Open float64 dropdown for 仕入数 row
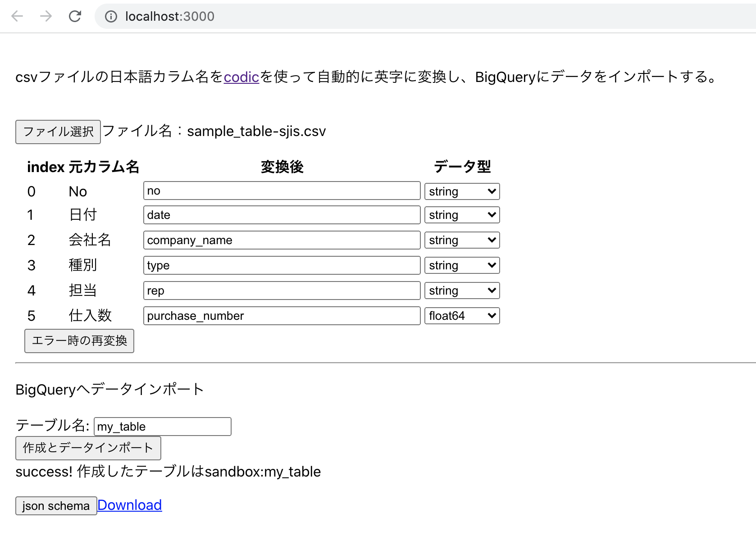 [x=461, y=316]
